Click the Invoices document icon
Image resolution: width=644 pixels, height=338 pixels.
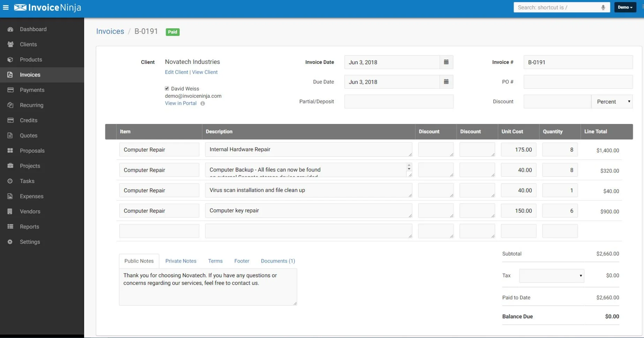point(10,75)
